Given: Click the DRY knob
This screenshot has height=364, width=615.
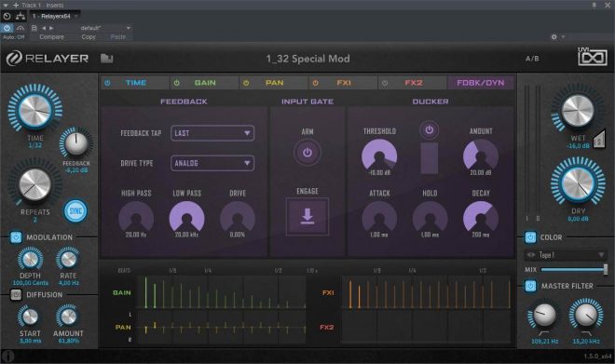Looking at the screenshot, I should click(578, 183).
